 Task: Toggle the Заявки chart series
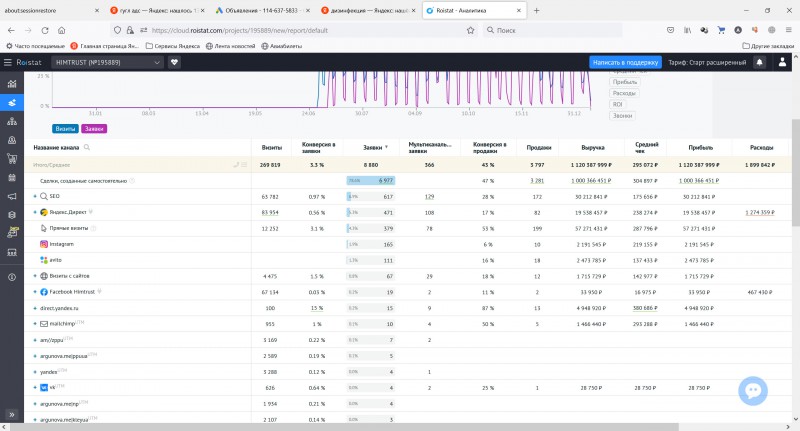pyautogui.click(x=94, y=129)
